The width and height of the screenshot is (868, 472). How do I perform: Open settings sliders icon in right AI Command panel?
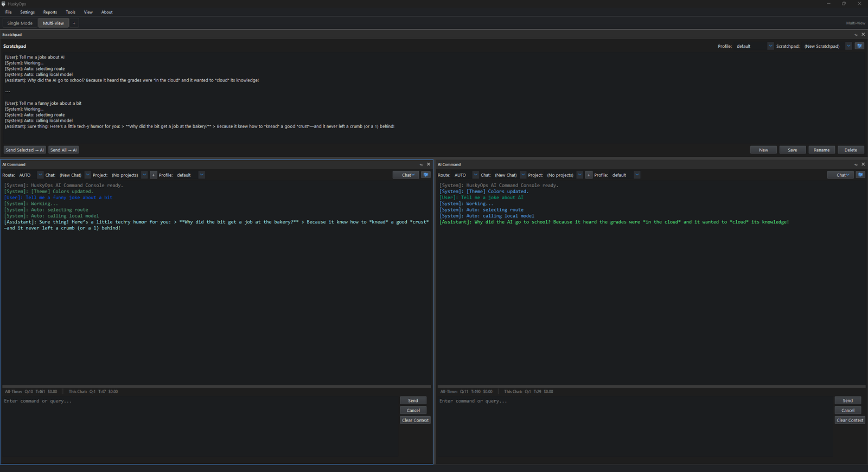point(860,175)
